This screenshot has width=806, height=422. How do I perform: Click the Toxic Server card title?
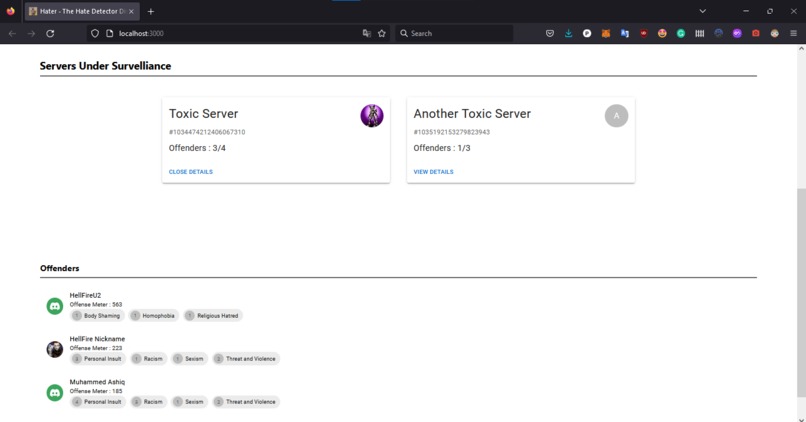204,114
